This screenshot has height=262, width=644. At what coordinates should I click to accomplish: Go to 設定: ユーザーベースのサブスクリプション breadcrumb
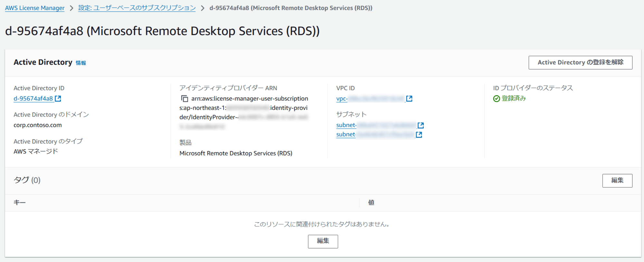(x=137, y=8)
